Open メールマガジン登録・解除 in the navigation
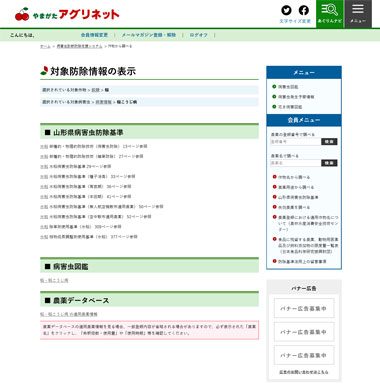 pos(149,35)
